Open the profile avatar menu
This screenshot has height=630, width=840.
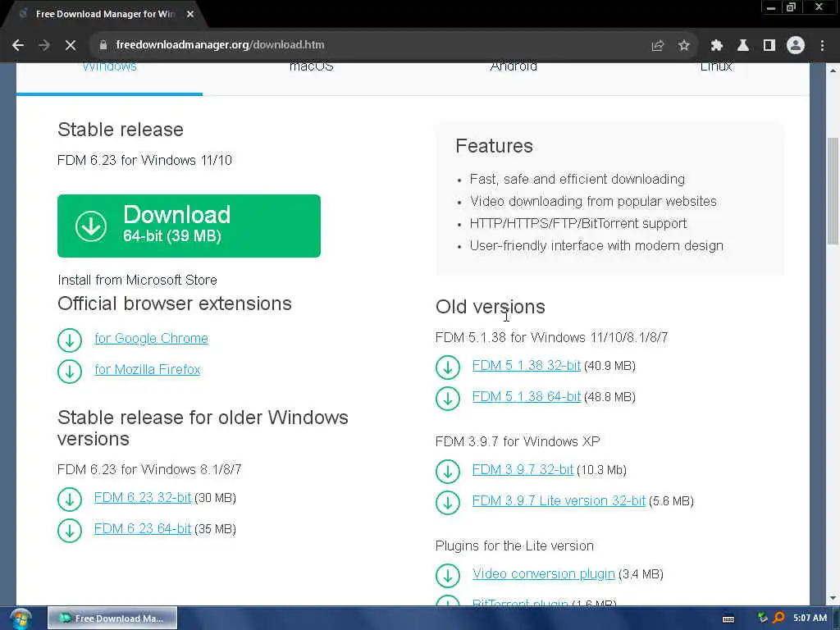click(796, 46)
